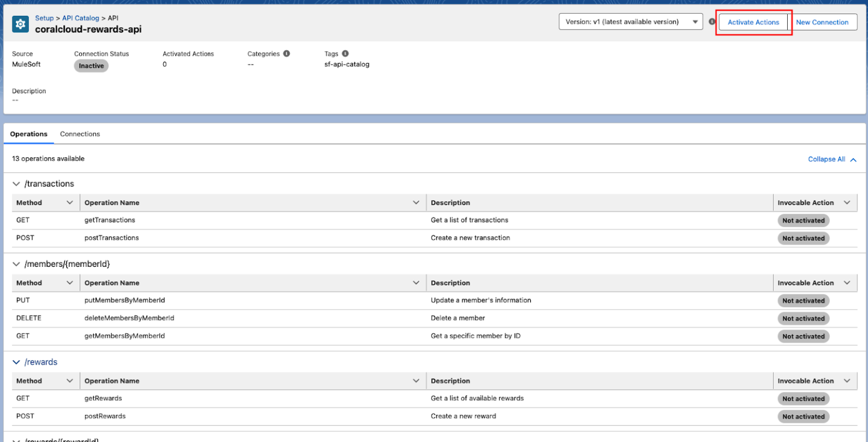The height and width of the screenshot is (442, 868).
Task: Click the info icon next to Version dropdown
Action: pos(711,21)
